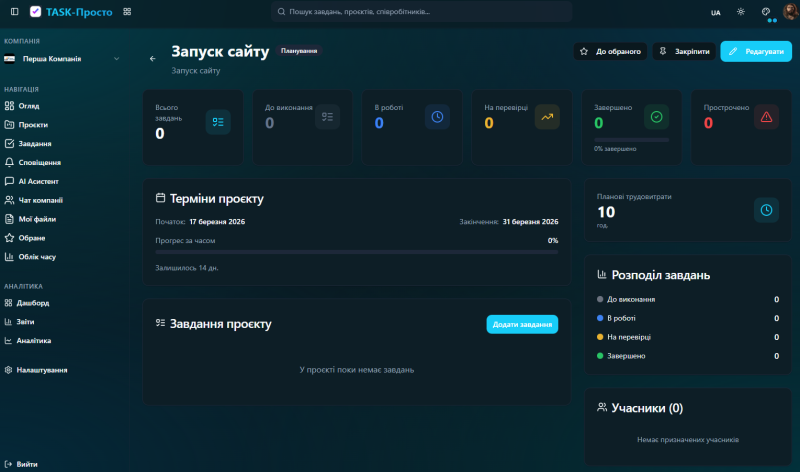Click the Сповіщення bell icon

click(10, 162)
